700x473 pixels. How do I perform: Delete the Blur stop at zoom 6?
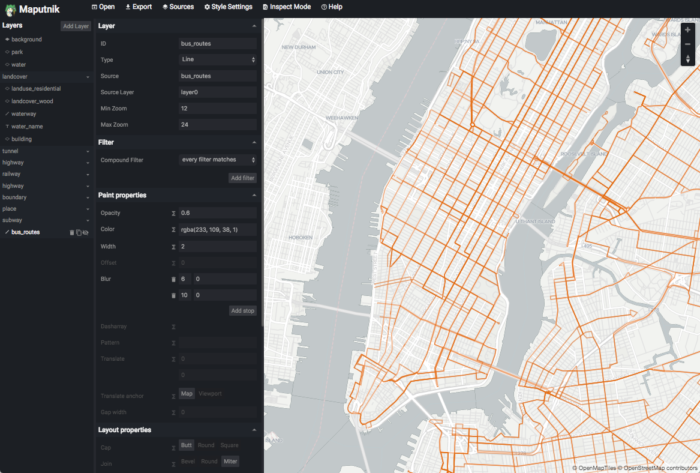173,279
